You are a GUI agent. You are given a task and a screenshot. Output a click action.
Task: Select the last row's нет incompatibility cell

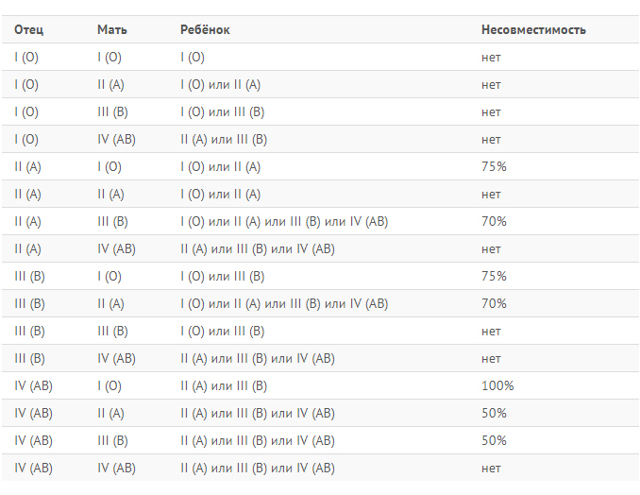click(x=491, y=468)
